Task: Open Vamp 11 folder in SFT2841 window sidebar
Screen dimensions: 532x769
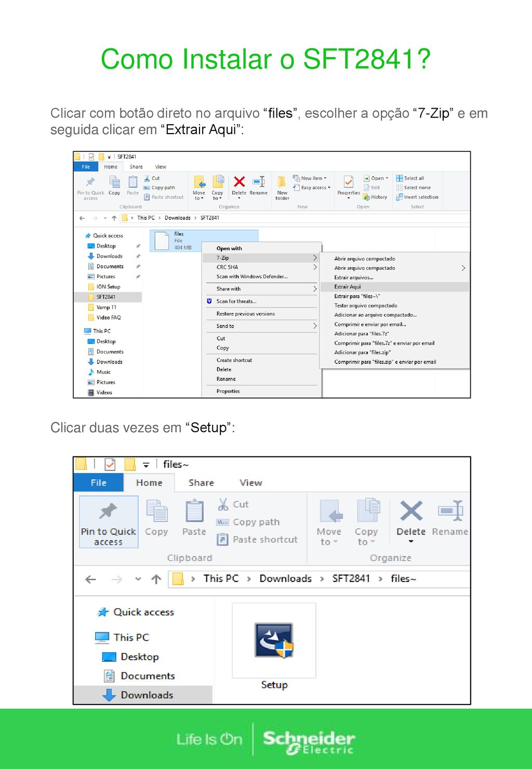Action: 107,307
